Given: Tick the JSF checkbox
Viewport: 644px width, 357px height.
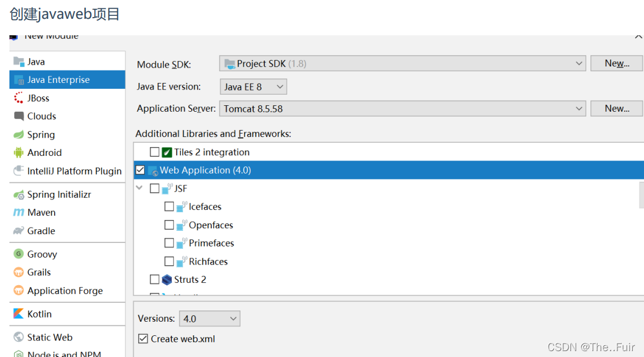Looking at the screenshot, I should (154, 188).
